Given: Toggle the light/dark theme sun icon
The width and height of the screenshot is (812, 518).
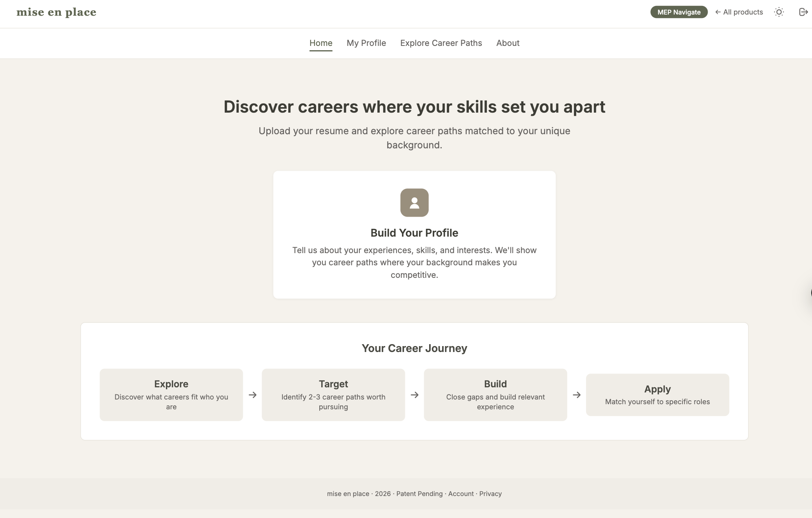Looking at the screenshot, I should pos(779,12).
